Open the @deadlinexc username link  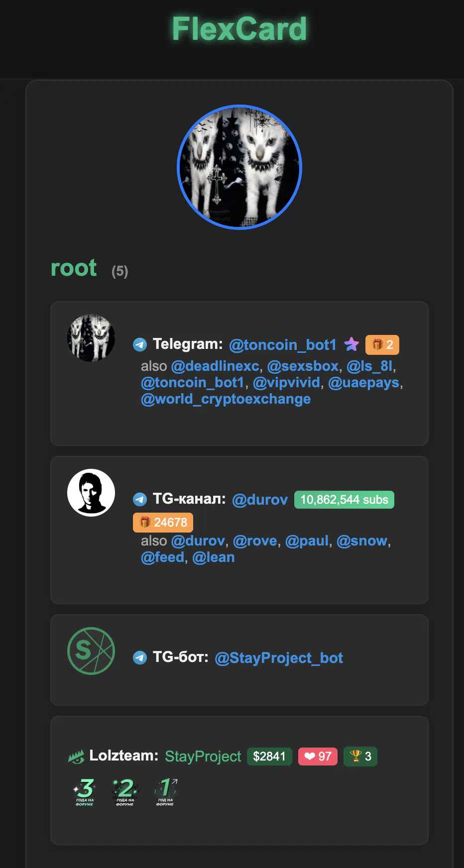[x=215, y=366]
